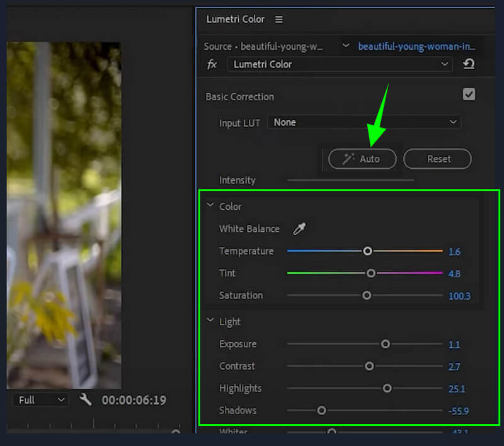504x446 pixels.
Task: Click the fx badge icon
Action: tap(212, 65)
